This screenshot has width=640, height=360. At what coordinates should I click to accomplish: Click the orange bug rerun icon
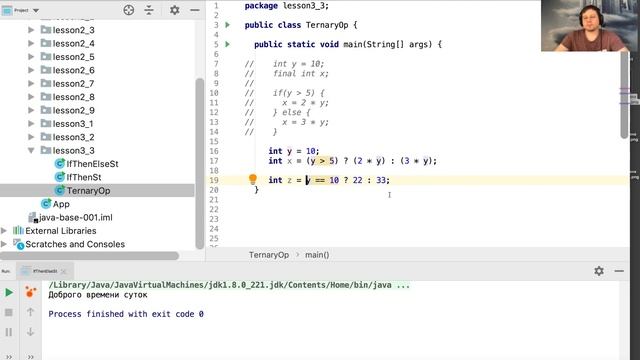(x=30, y=292)
